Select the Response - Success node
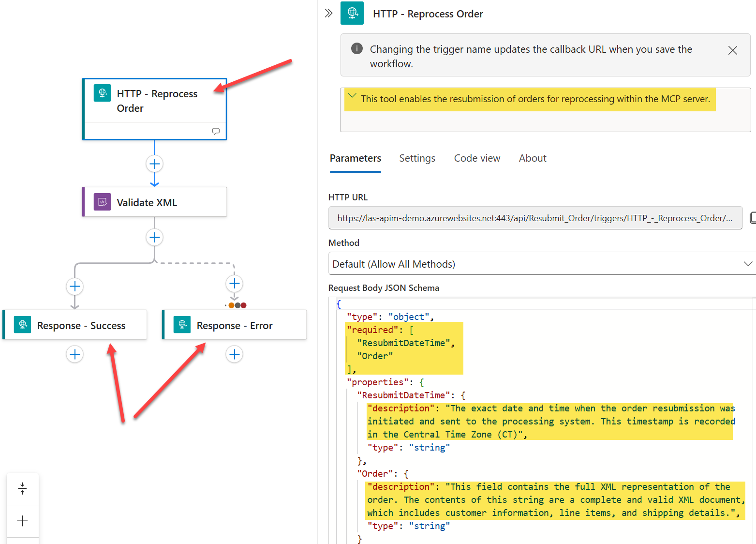The width and height of the screenshot is (756, 544). (75, 325)
